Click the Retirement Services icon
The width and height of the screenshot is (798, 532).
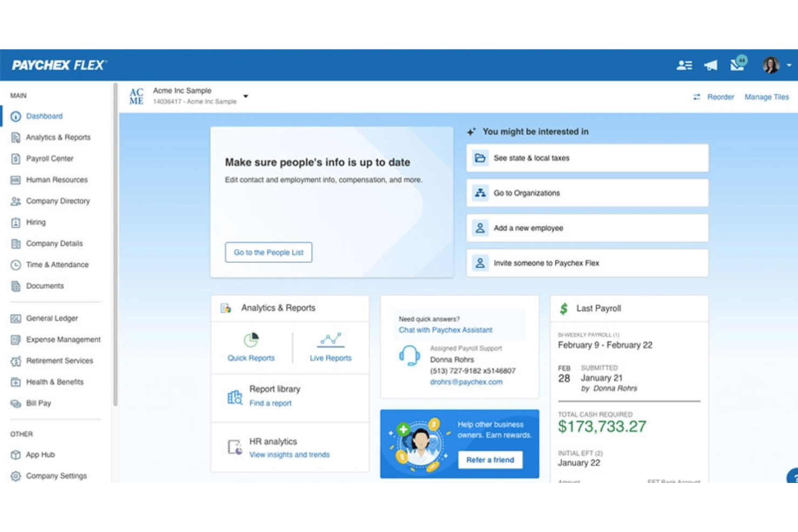16,361
